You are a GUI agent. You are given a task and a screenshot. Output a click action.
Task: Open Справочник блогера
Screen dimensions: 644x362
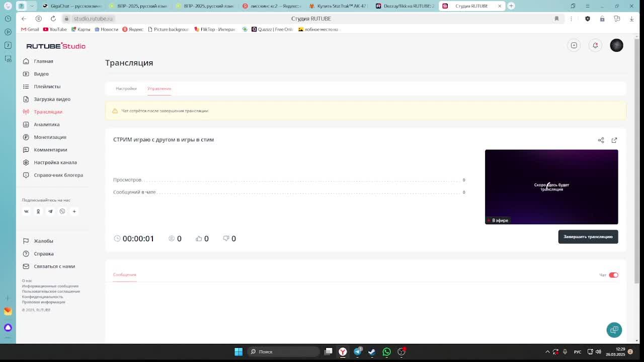coord(58,175)
